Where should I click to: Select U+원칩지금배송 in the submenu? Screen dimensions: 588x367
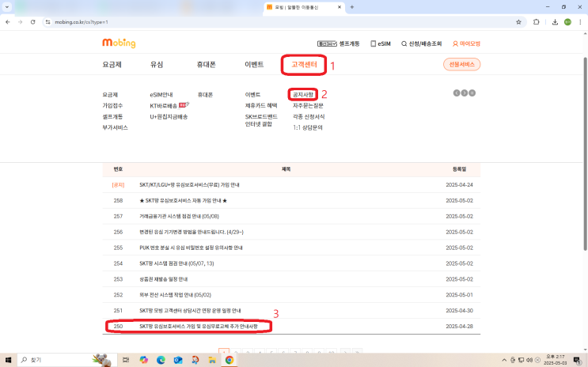click(169, 116)
